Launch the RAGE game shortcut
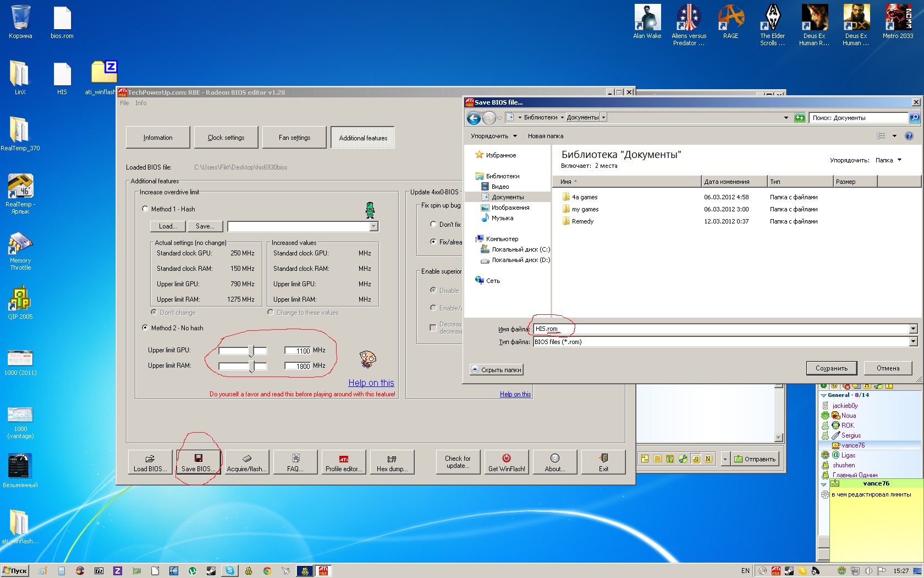Screen dimensions: 924x578 (730, 22)
